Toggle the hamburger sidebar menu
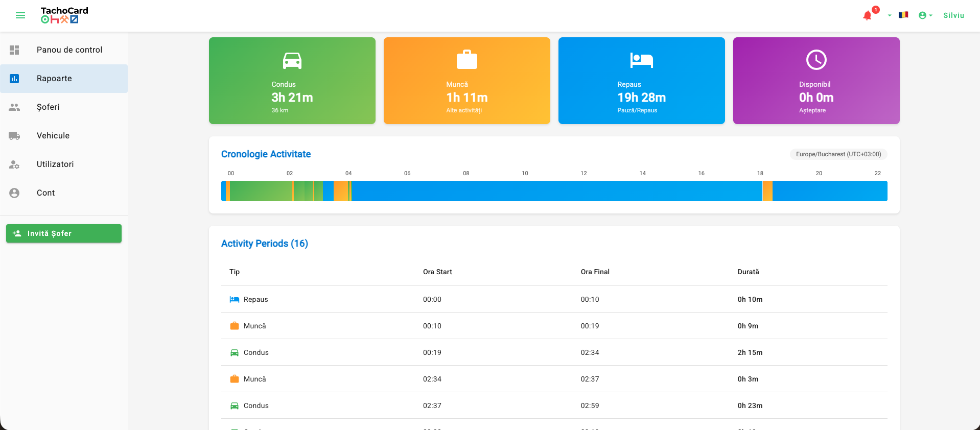980x430 pixels. 20,15
